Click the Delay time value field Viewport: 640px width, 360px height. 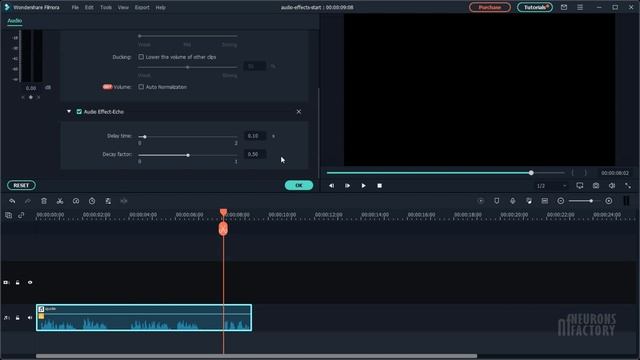point(255,136)
